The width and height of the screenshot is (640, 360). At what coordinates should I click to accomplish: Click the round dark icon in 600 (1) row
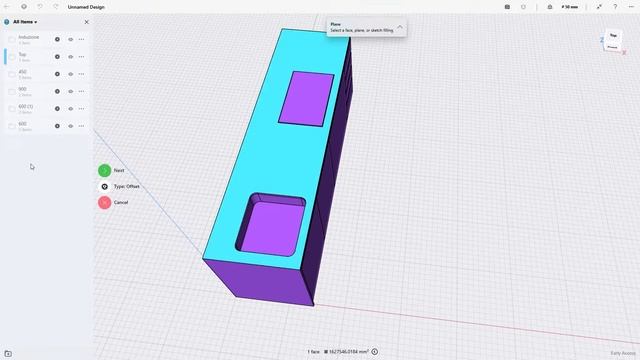(57, 109)
